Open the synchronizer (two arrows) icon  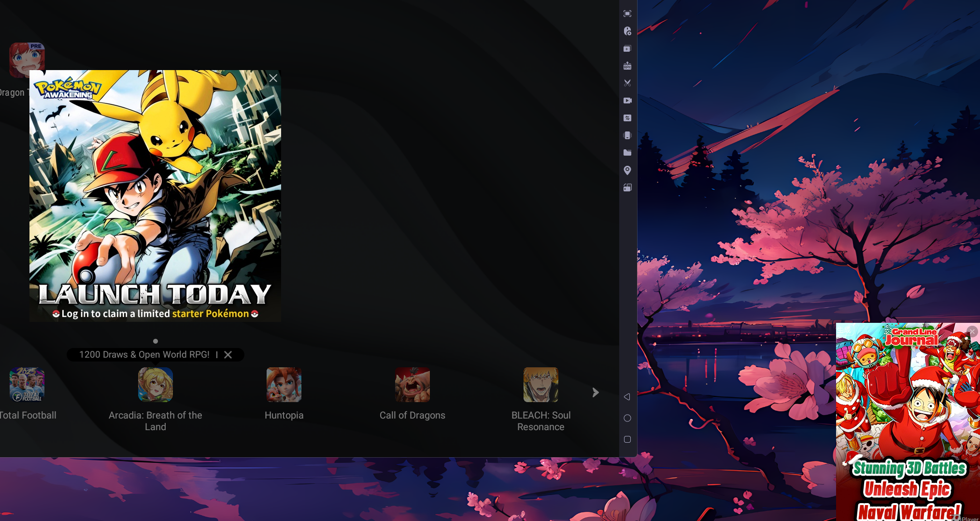(x=627, y=118)
